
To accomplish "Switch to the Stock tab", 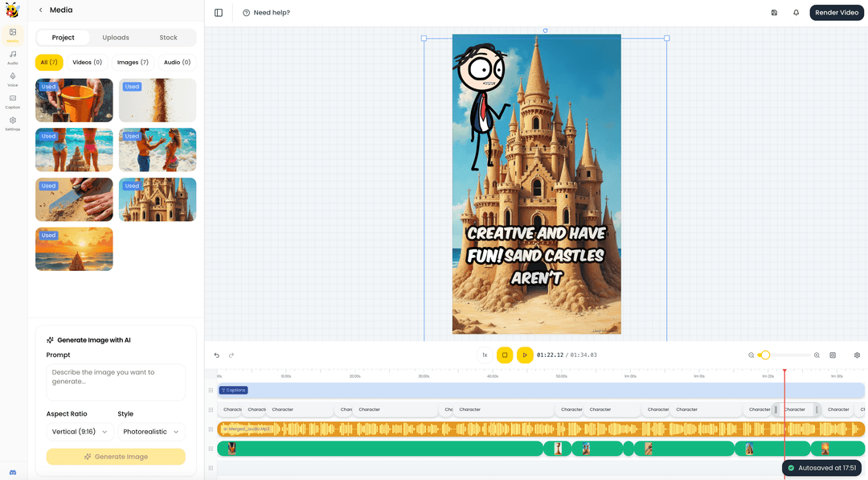I will [x=168, y=38].
